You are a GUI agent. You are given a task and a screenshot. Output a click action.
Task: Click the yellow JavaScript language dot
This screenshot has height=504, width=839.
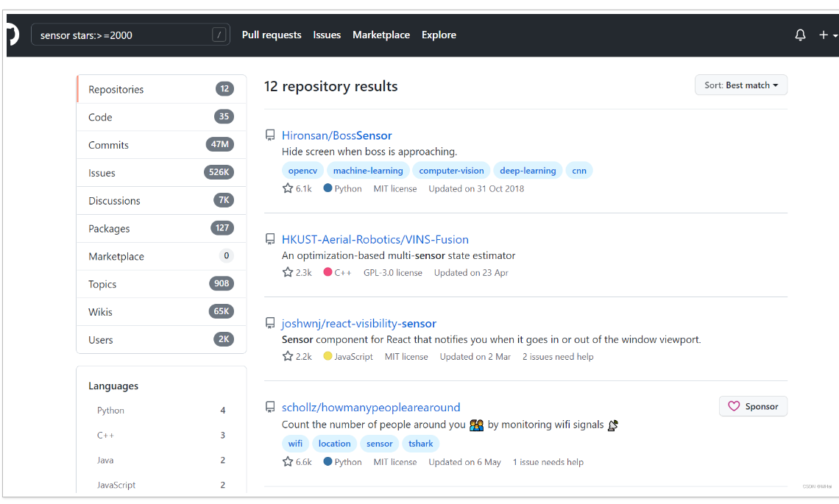tap(328, 356)
